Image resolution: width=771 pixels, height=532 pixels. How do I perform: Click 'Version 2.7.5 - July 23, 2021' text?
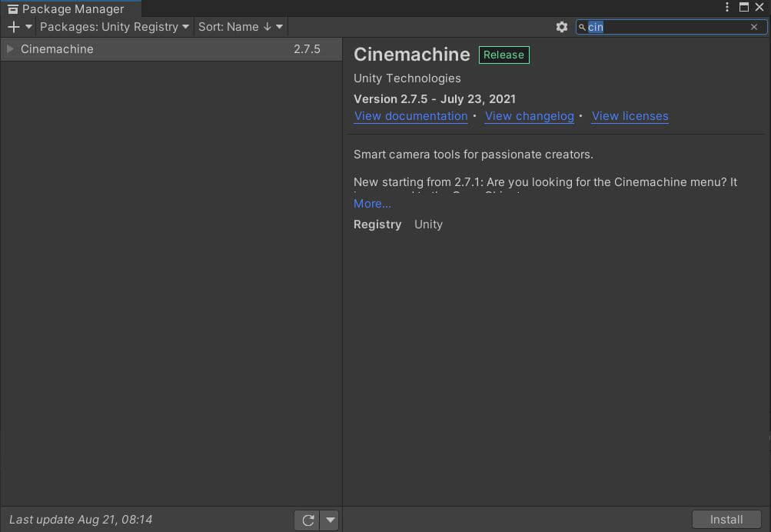[434, 99]
